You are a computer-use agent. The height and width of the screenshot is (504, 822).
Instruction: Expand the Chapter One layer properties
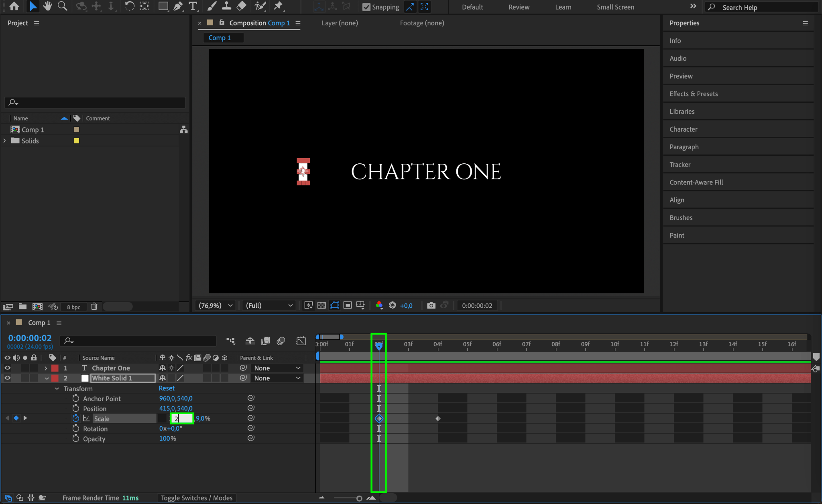pos(46,368)
